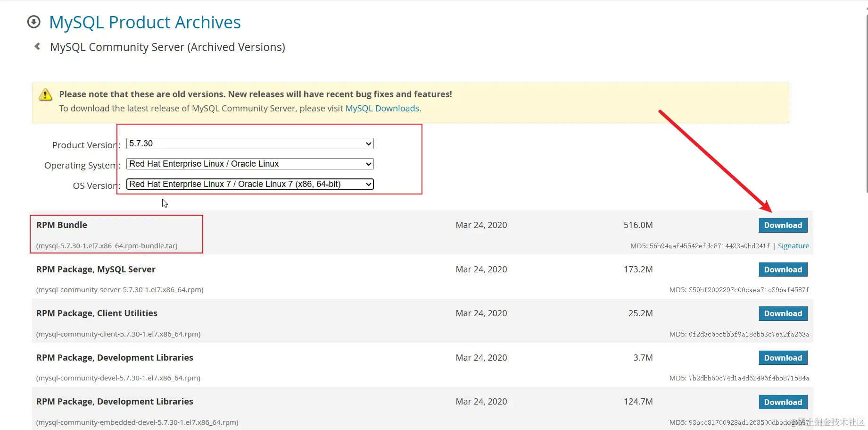The image size is (868, 430).
Task: Click filename mysql-community-devel-5.7.30-1.el7.x86_64.rpm
Action: click(118, 378)
